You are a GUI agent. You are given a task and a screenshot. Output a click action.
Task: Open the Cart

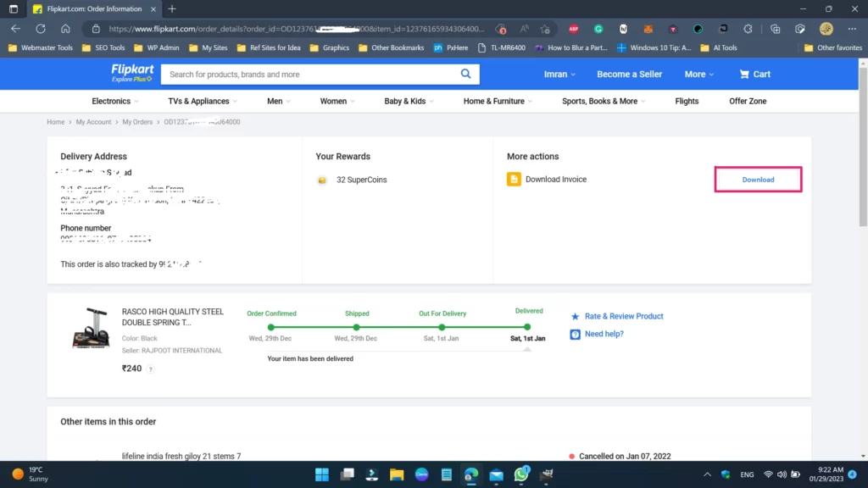tap(754, 75)
